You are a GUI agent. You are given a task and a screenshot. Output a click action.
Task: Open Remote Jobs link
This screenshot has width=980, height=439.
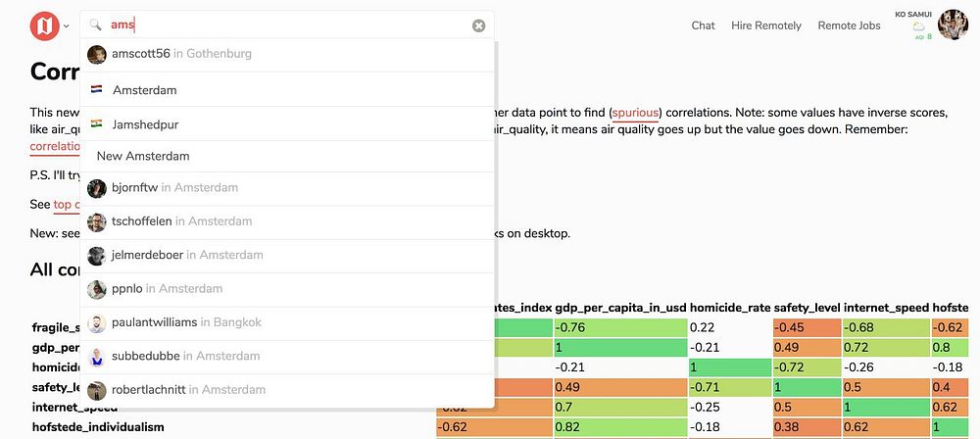click(x=849, y=25)
